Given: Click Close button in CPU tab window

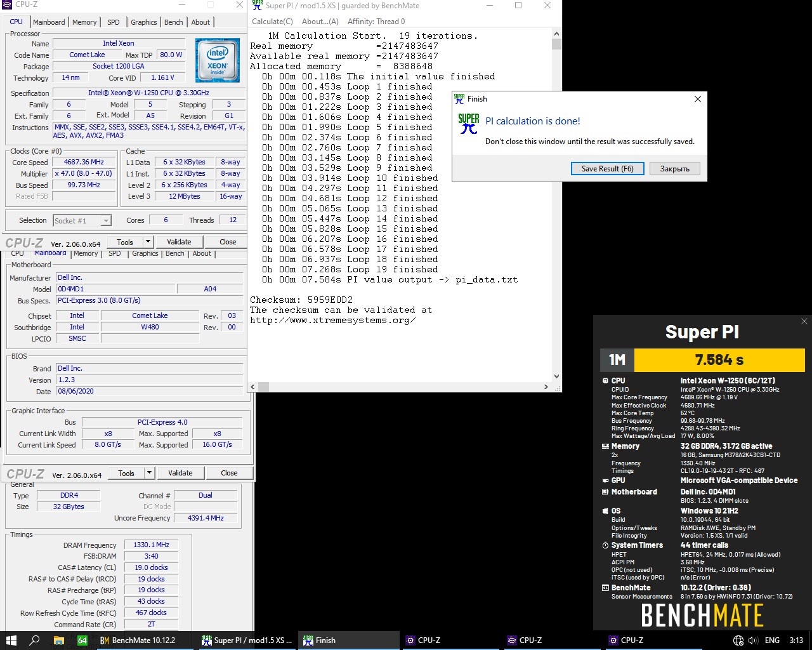Looking at the screenshot, I should click(x=228, y=242).
